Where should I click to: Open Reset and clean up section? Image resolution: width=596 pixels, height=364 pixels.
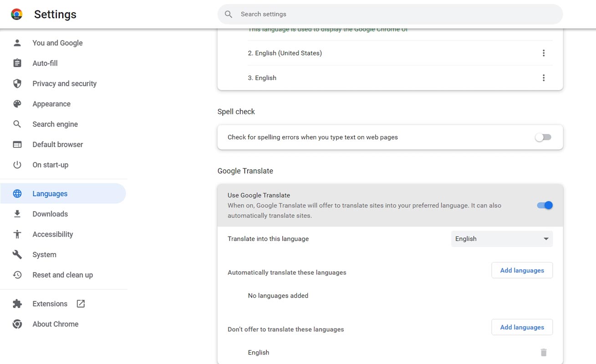click(x=64, y=275)
